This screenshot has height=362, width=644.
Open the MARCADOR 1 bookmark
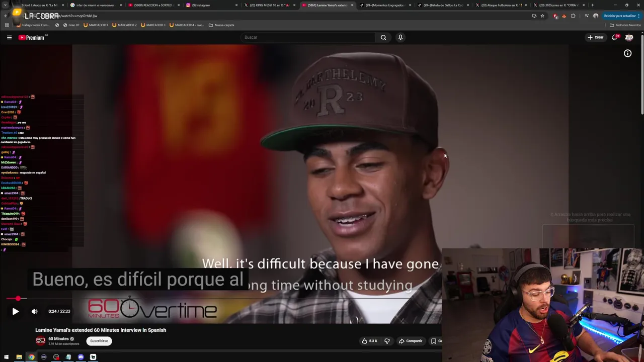[96, 25]
